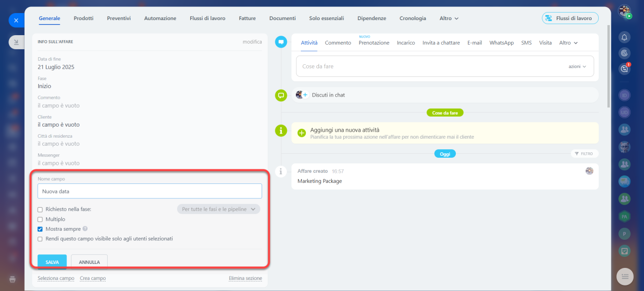This screenshot has height=291, width=644.
Task: Click the Elimina sezione link
Action: 246,278
